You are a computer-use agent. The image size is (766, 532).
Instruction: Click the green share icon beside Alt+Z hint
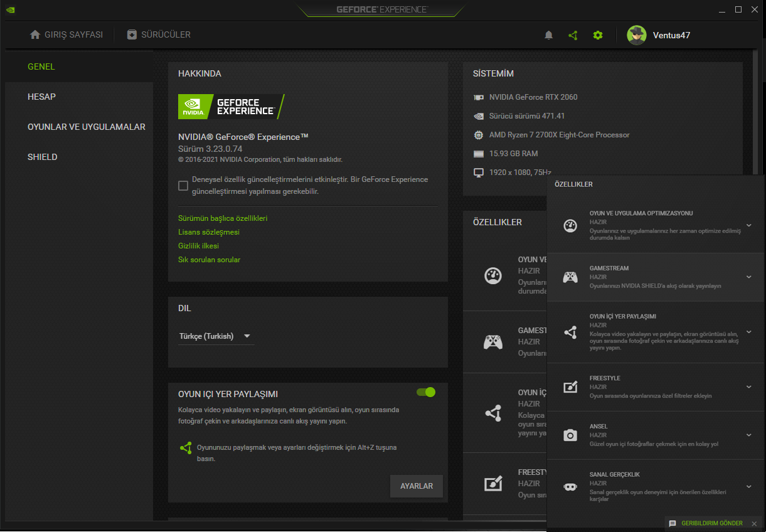point(186,448)
